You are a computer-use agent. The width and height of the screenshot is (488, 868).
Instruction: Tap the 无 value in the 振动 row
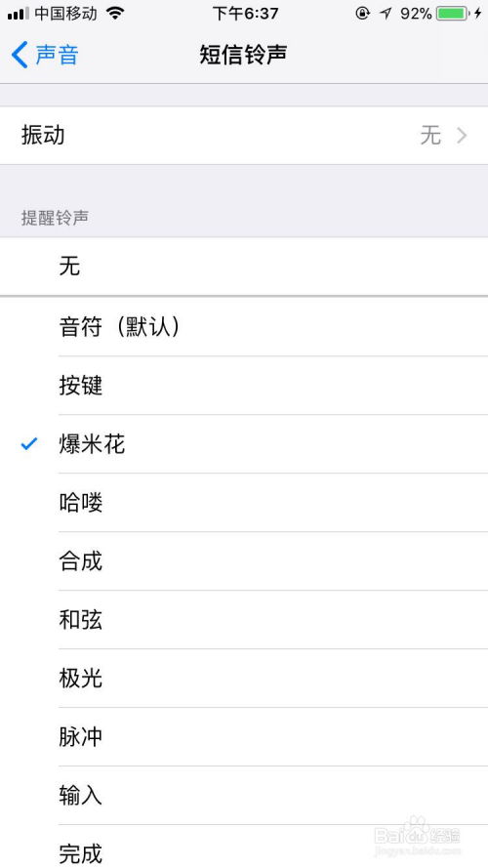click(x=430, y=135)
